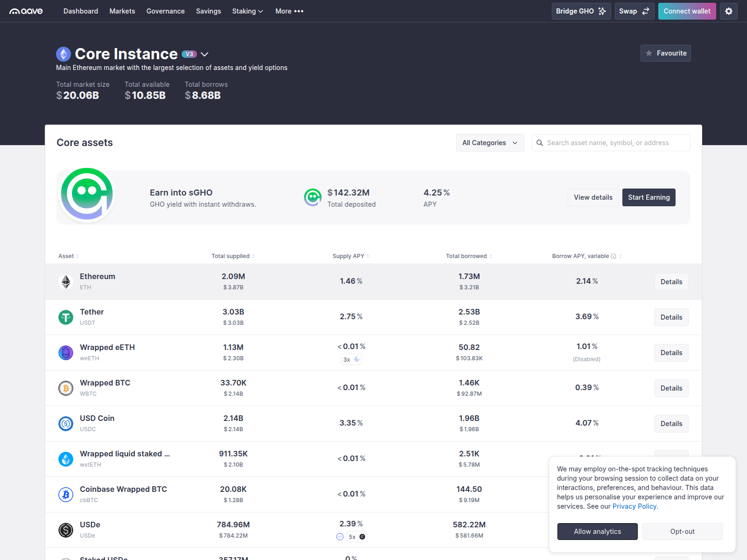Sort by Total borrowed column
Viewport: 747px width, 560px height.
pyautogui.click(x=469, y=256)
